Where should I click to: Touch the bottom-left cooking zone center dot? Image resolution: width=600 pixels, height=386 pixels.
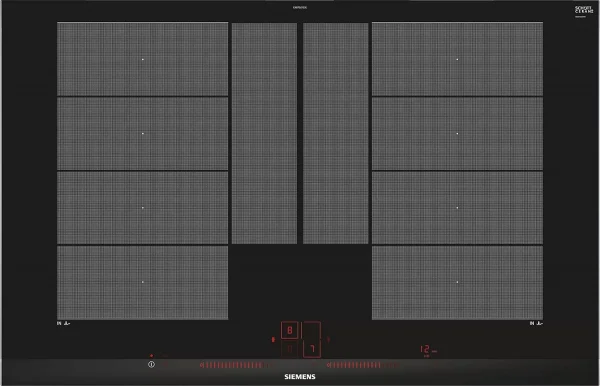[143, 282]
